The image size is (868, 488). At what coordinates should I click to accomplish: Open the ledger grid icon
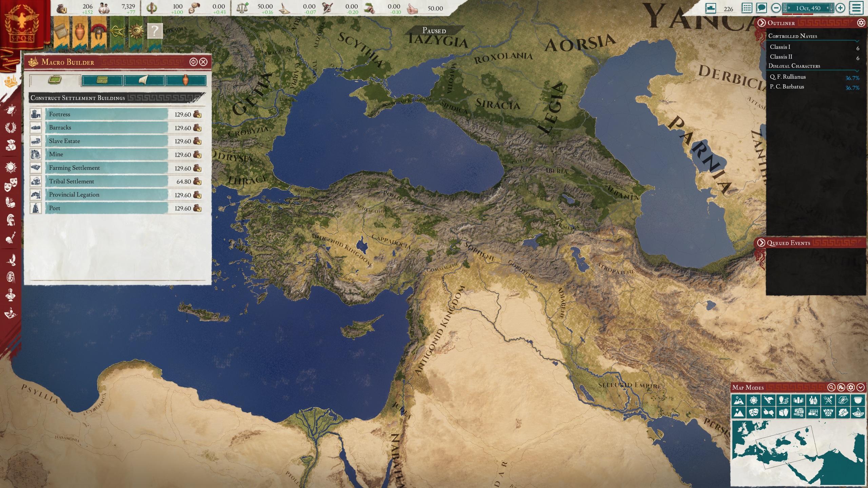(747, 8)
